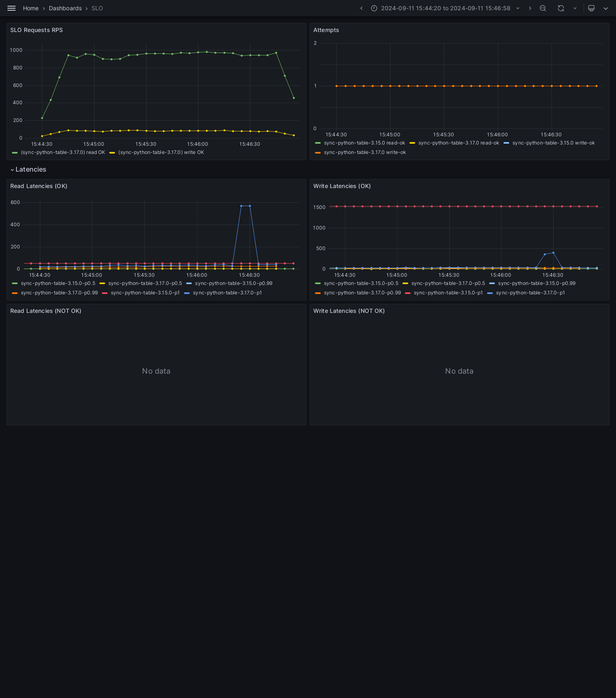Shift time range forward arrow
This screenshot has width=616, height=698.
coord(530,8)
